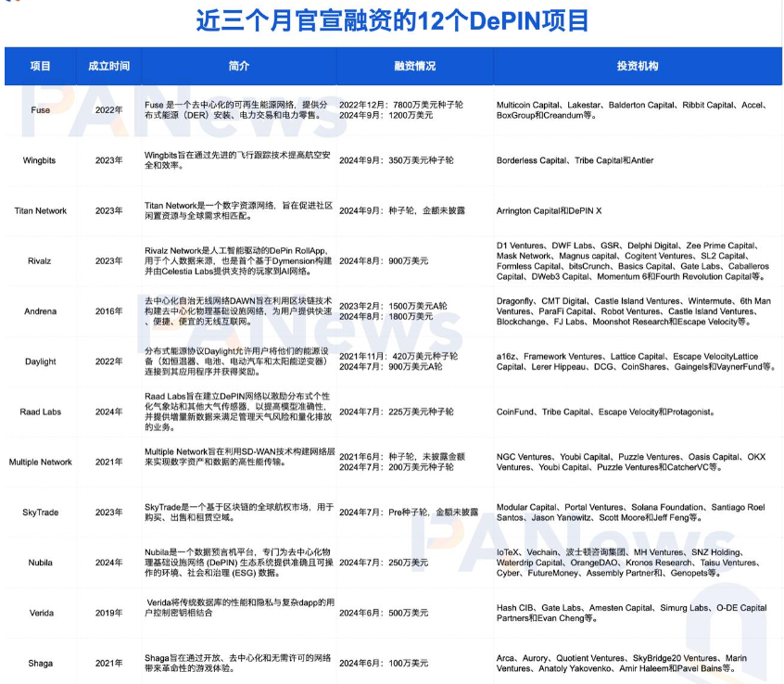This screenshot has height=684, width=784.
Task: Click '2021年11月：420万美元种子轮' funding entry
Action: point(398,357)
